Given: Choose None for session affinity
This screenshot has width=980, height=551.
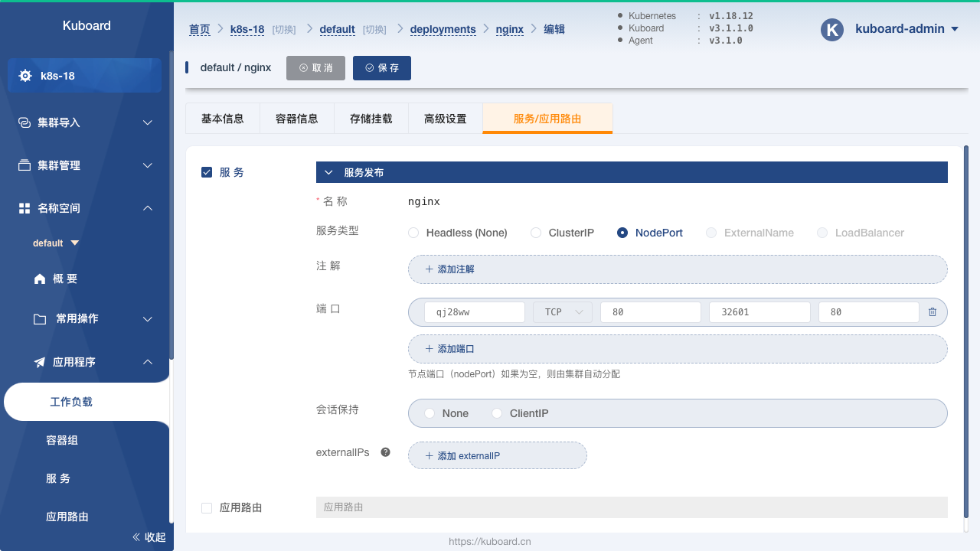Looking at the screenshot, I should [446, 413].
